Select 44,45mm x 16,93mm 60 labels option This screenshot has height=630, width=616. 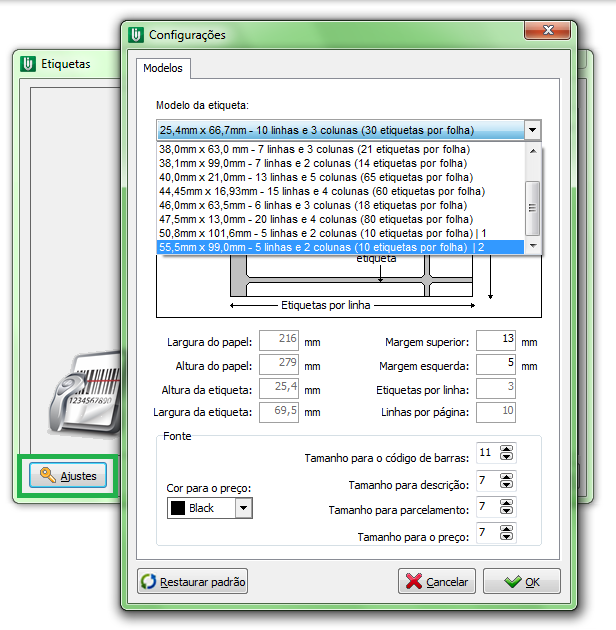320,191
